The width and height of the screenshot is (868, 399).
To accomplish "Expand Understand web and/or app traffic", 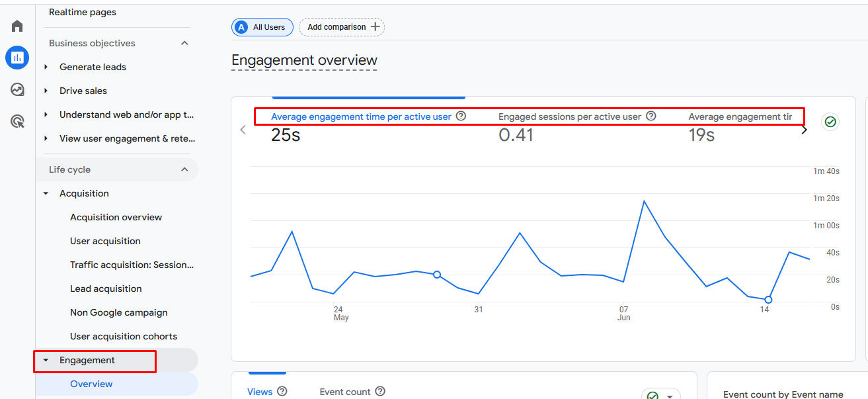I will [46, 114].
